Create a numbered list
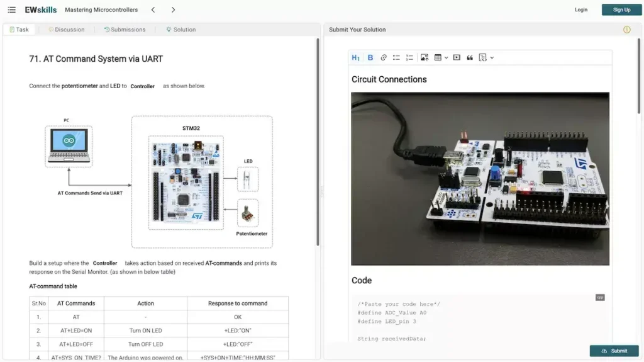Viewport: 644px width, 362px height. point(409,57)
